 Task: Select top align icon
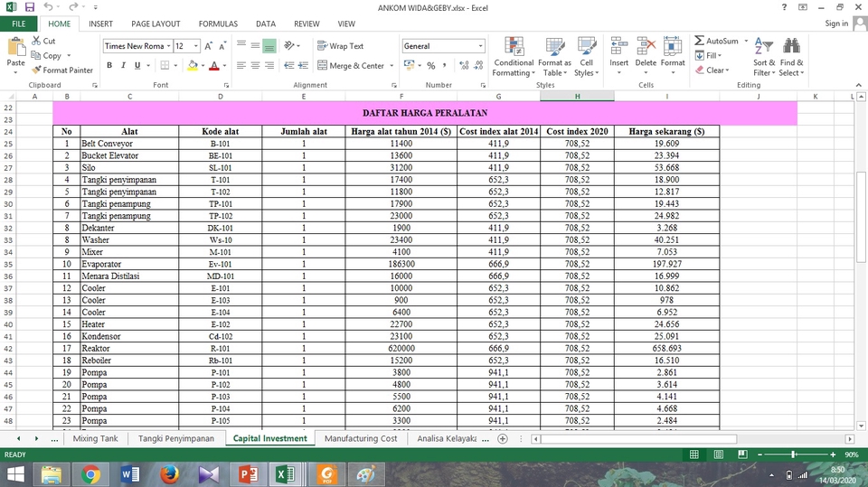tap(241, 45)
